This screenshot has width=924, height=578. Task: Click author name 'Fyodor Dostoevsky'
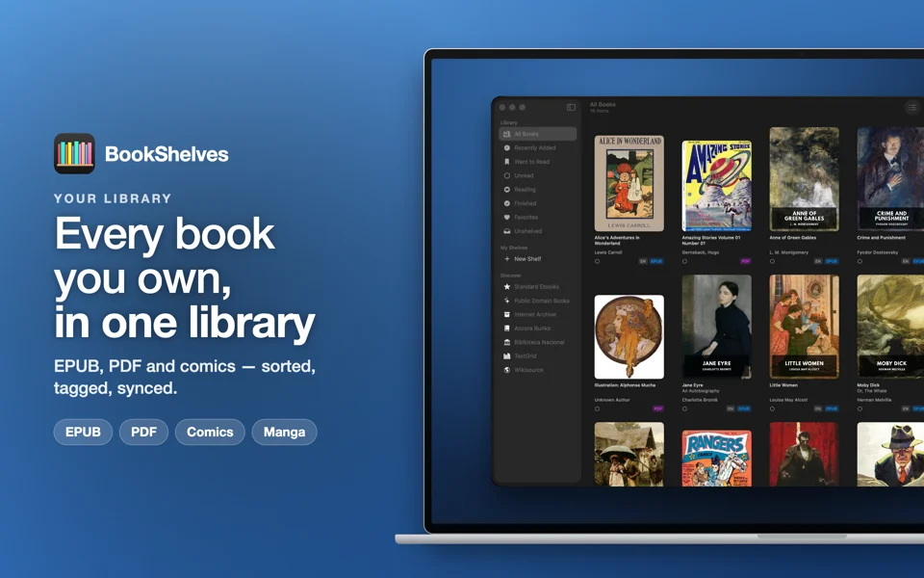[x=878, y=252]
